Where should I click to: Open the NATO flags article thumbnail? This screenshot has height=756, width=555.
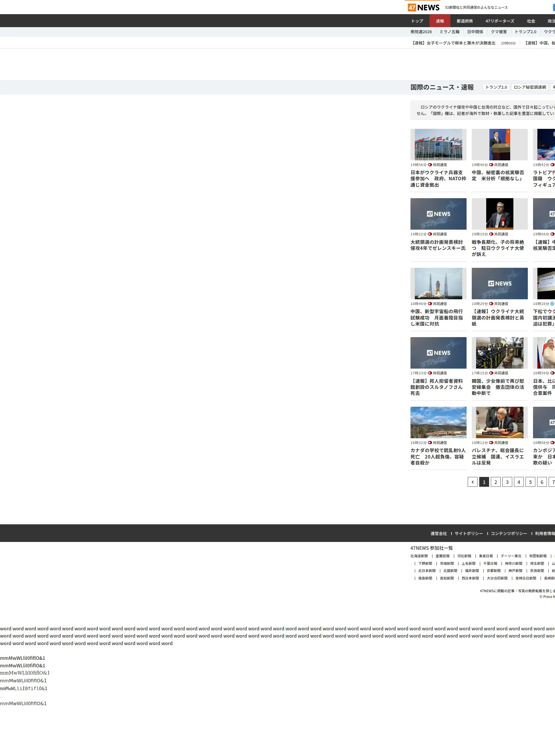[x=438, y=145]
